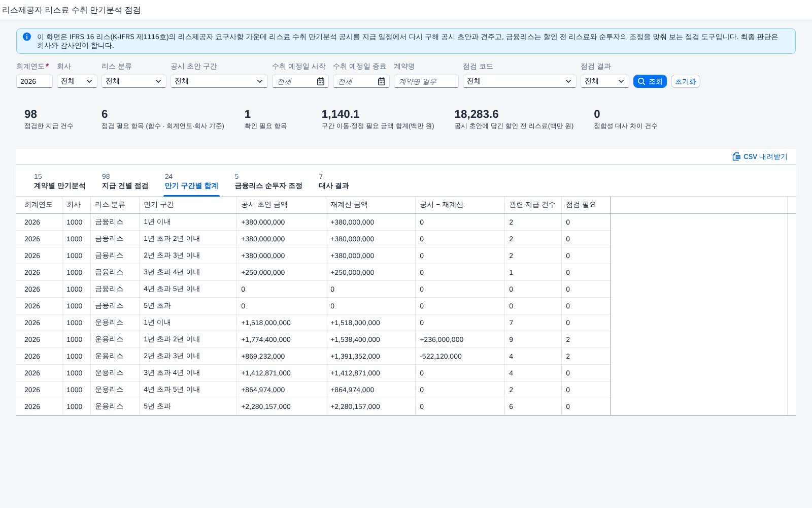Click the 관련 지급 건수 column header
The image size is (812, 508).
[533, 205]
